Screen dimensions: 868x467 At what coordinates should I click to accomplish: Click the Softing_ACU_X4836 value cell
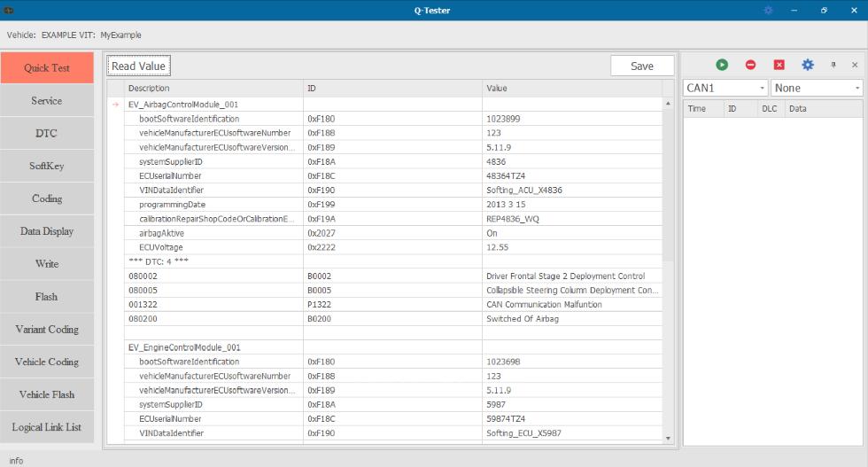point(572,190)
